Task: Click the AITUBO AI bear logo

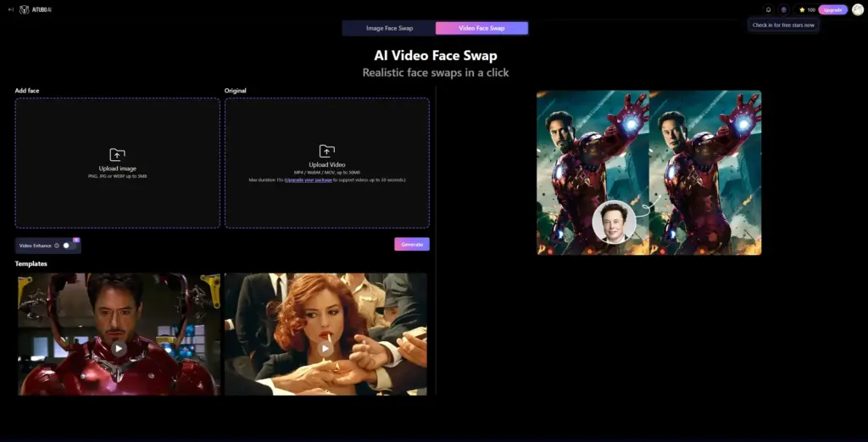Action: (24, 9)
